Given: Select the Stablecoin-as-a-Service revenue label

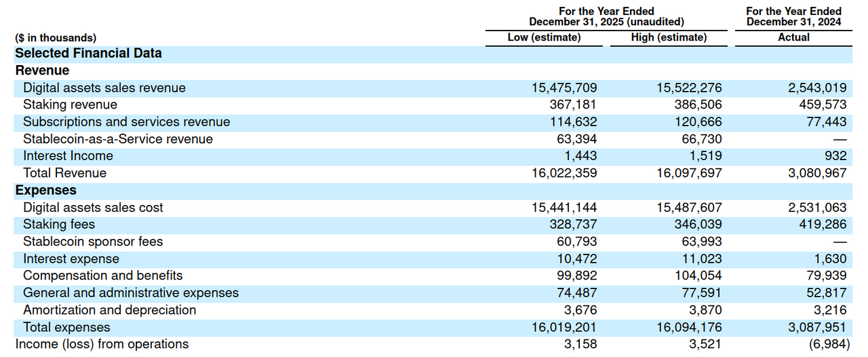Looking at the screenshot, I should [117, 139].
